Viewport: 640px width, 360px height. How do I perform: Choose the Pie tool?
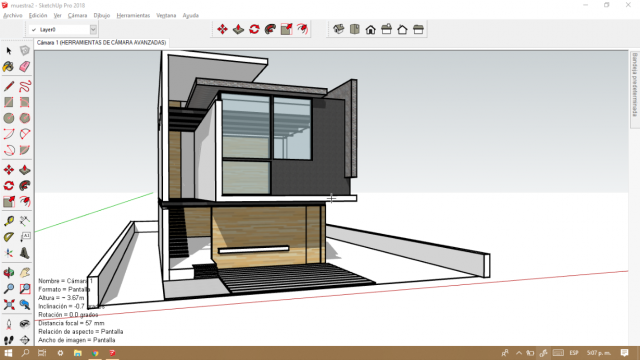24,150
